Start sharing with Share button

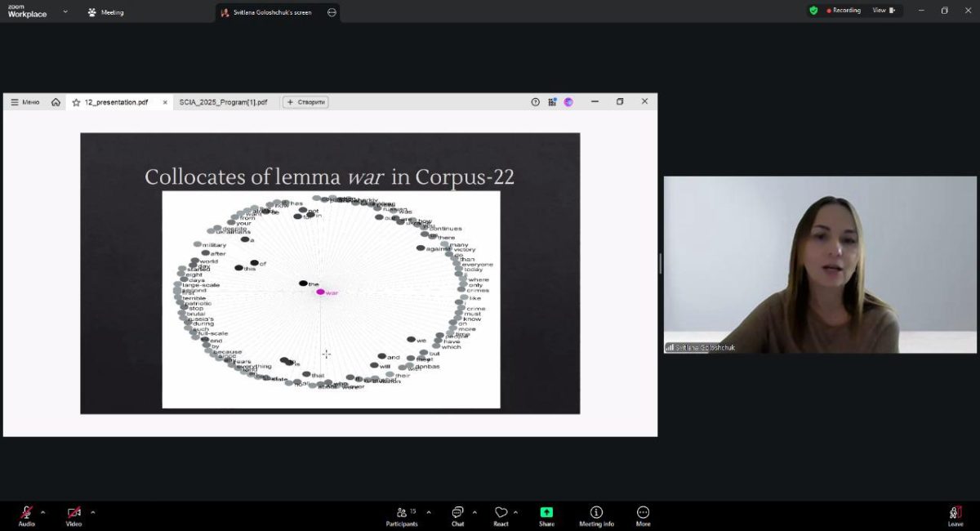546,515
